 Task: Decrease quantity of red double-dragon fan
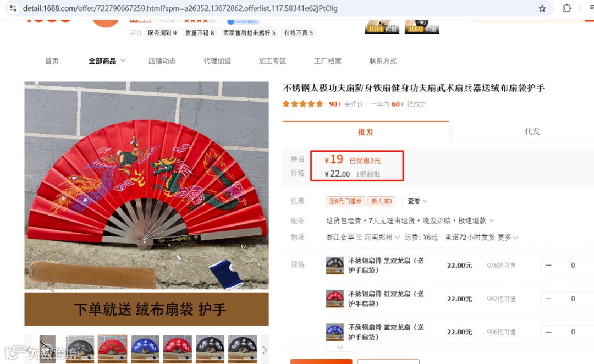click(x=548, y=299)
